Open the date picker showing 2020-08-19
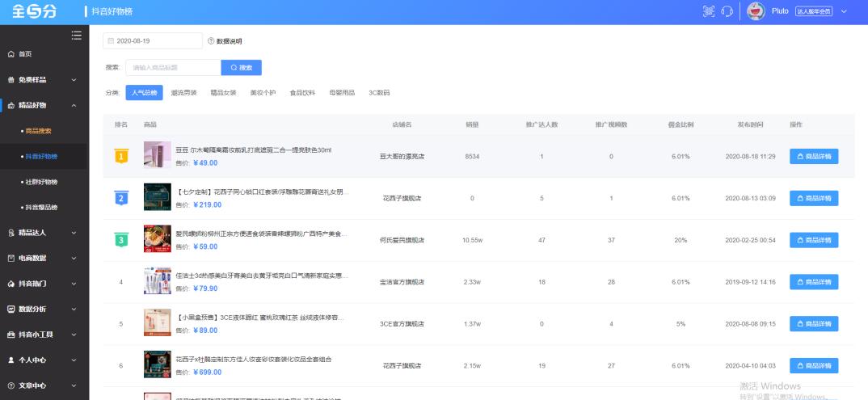Viewport: 868px width, 400px height. click(x=153, y=41)
